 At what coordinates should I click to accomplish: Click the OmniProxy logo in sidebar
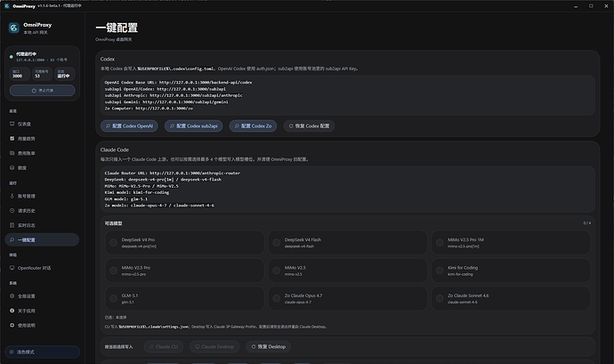tap(13, 28)
